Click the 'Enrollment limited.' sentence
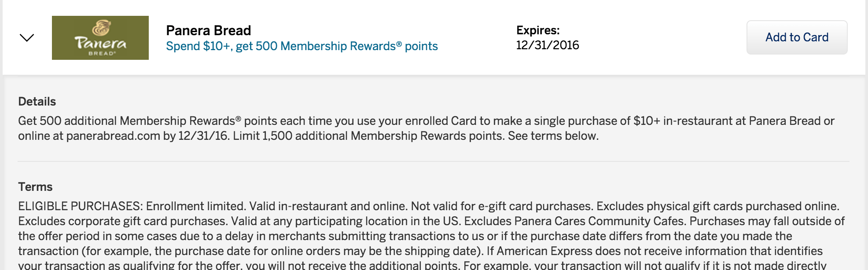The height and width of the screenshot is (270, 868). tap(196, 206)
